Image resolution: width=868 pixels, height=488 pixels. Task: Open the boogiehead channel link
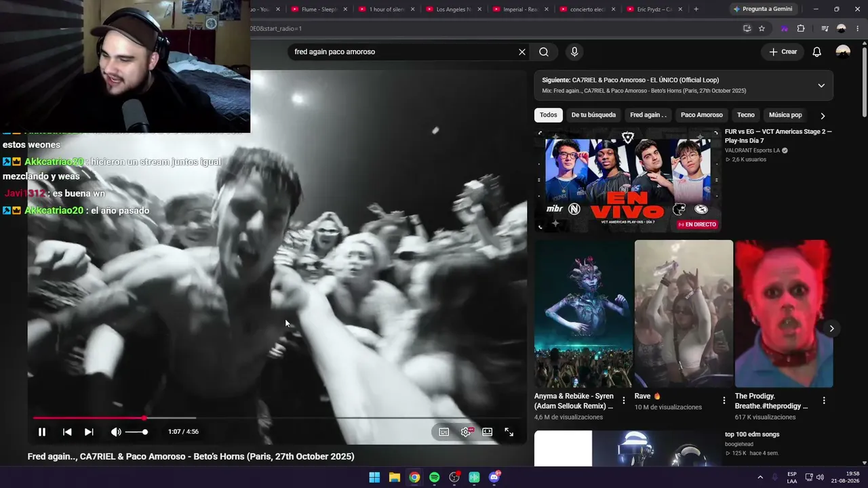738,445
